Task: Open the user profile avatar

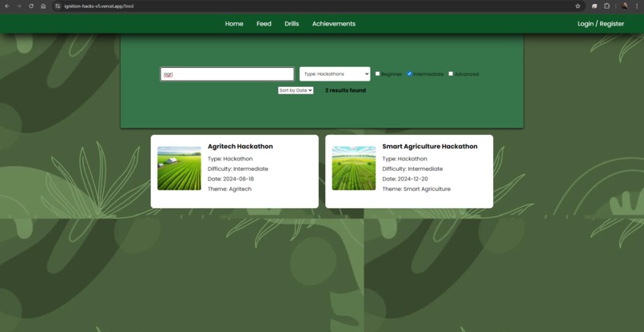Action: point(625,6)
